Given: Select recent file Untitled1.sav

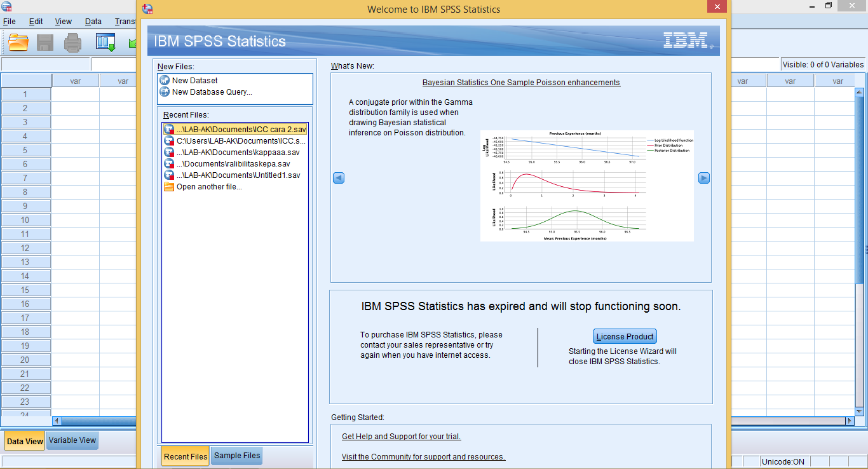Looking at the screenshot, I should tap(235, 175).
